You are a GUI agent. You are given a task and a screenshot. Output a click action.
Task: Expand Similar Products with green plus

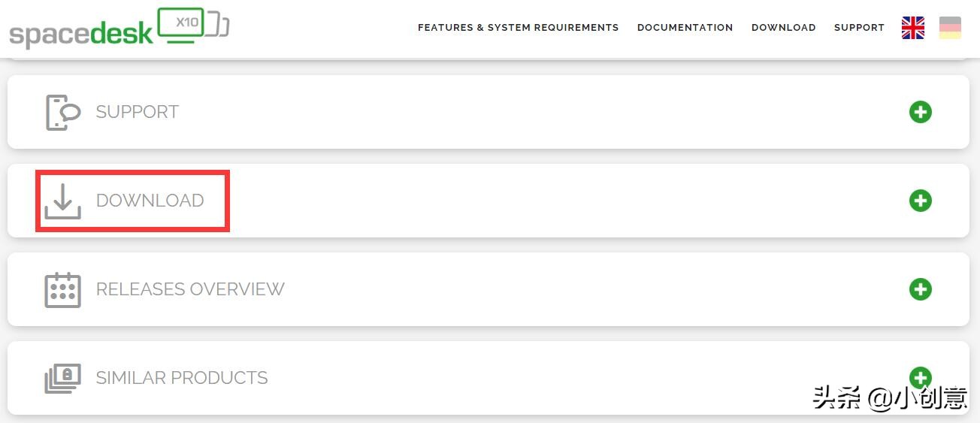point(921,377)
